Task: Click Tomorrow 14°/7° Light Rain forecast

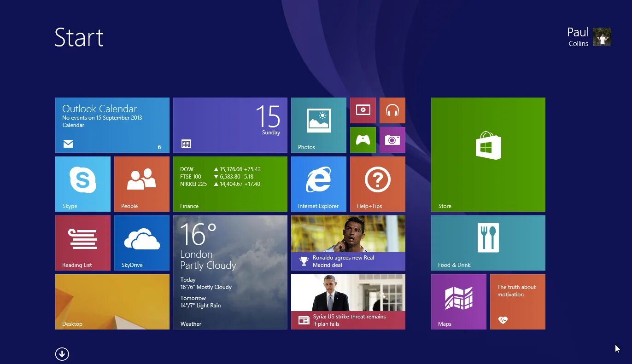Action: (x=200, y=302)
